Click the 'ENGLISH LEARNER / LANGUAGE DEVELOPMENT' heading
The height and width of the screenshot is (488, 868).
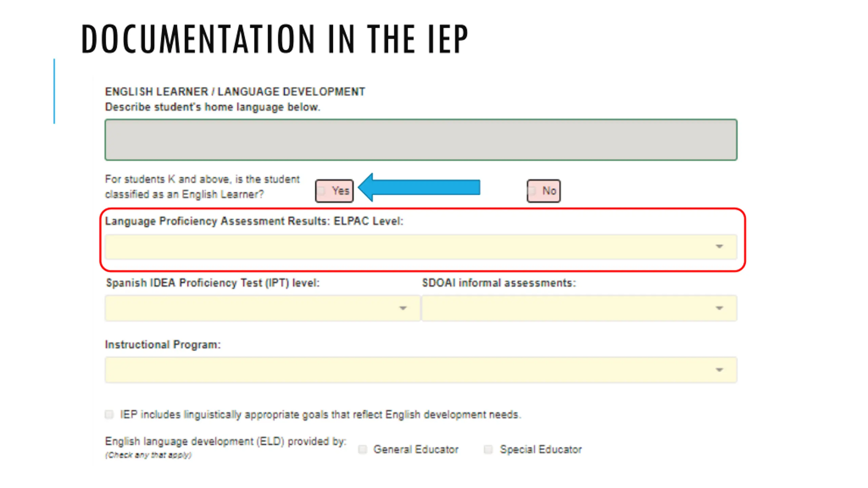point(235,91)
